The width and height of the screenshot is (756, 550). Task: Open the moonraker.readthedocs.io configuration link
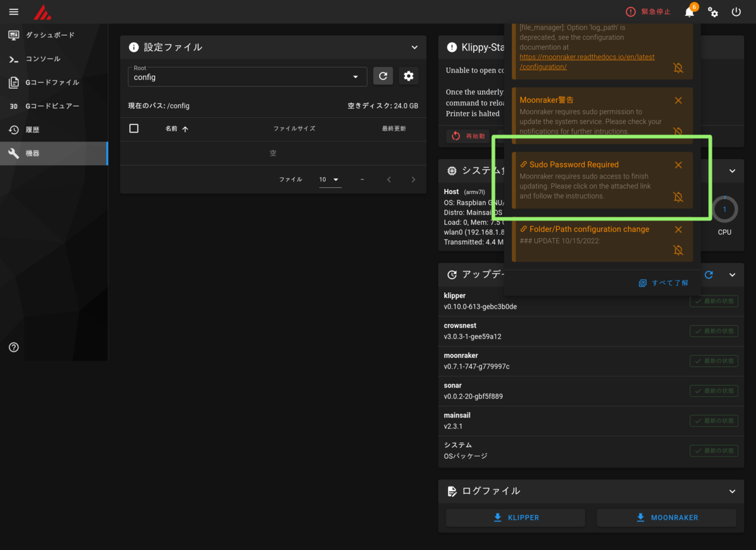587,62
